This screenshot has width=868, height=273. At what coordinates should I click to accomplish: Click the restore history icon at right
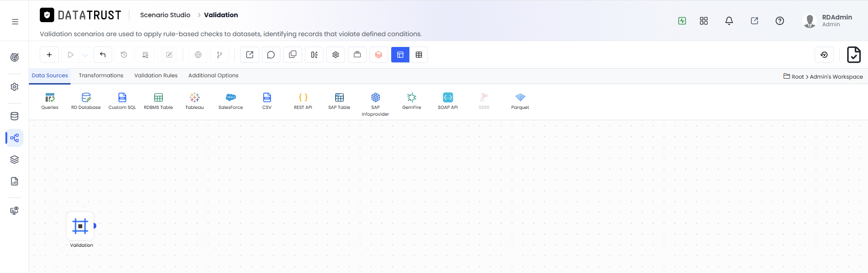(824, 55)
